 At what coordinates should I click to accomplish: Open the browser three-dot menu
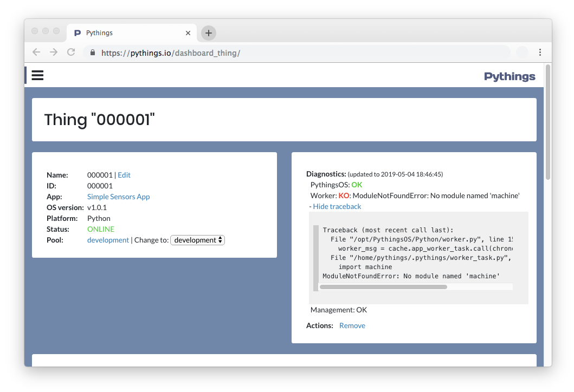pyautogui.click(x=540, y=53)
